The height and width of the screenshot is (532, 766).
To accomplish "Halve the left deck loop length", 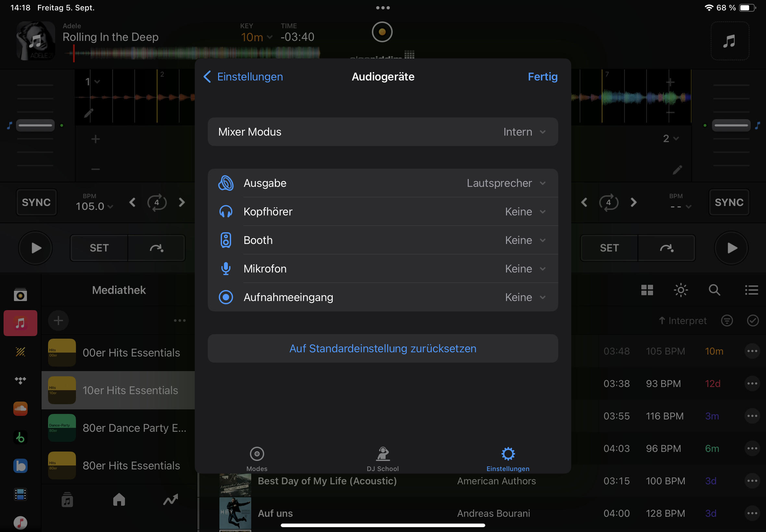I will [x=132, y=202].
